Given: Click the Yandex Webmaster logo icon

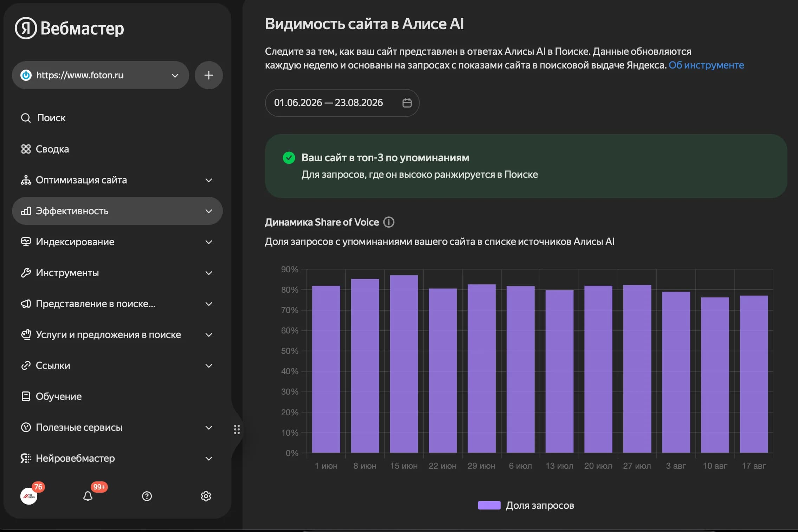Looking at the screenshot, I should (x=26, y=28).
